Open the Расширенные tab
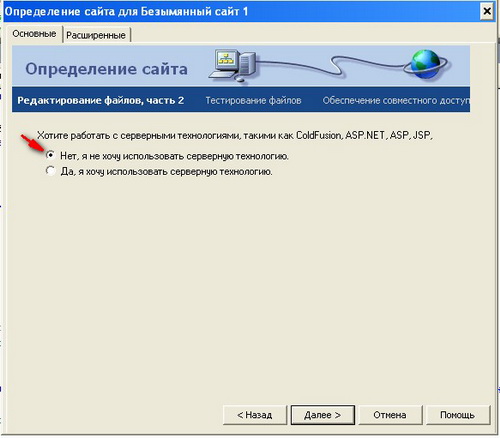 pyautogui.click(x=96, y=35)
